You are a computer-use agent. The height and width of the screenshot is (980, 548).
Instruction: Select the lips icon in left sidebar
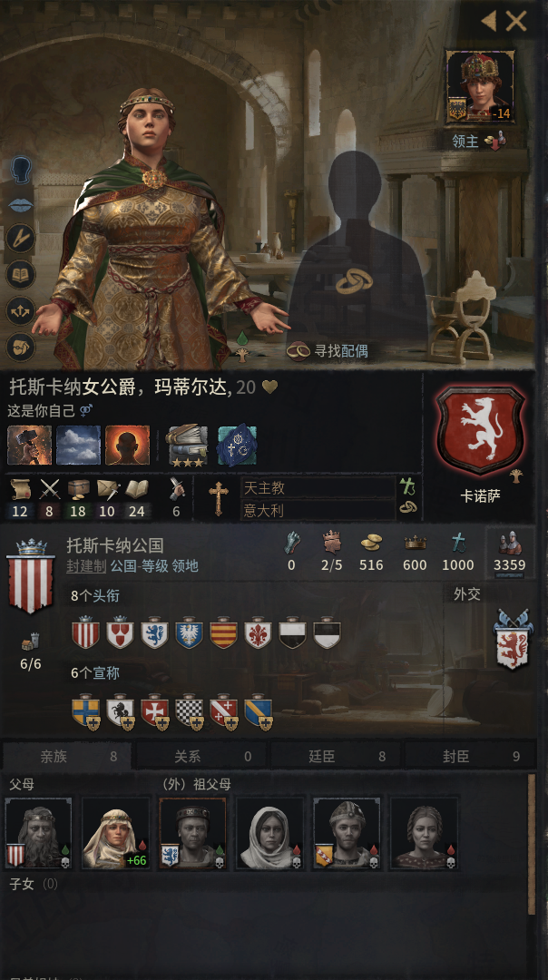point(20,204)
